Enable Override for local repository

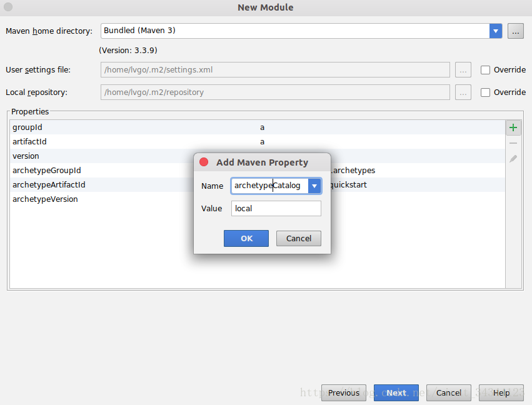pos(486,92)
